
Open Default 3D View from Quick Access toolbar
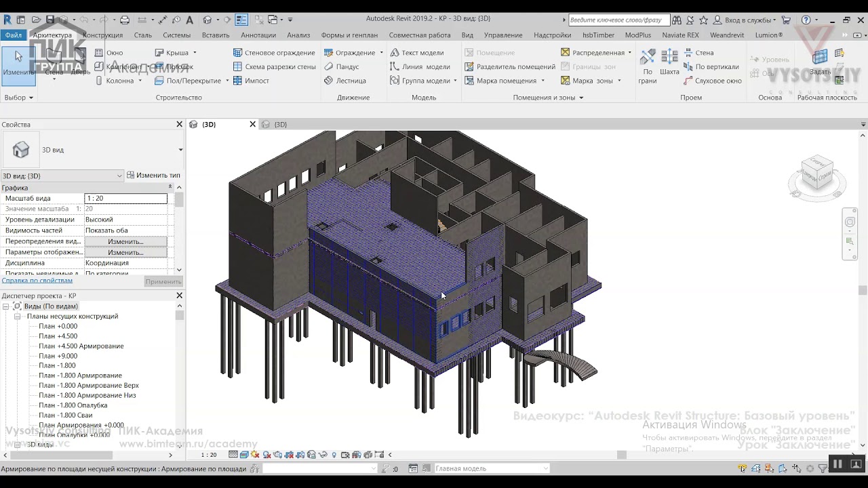(208, 20)
